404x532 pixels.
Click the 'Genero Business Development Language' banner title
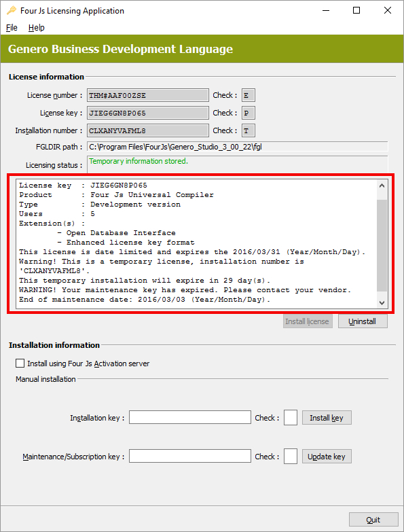[x=120, y=49]
